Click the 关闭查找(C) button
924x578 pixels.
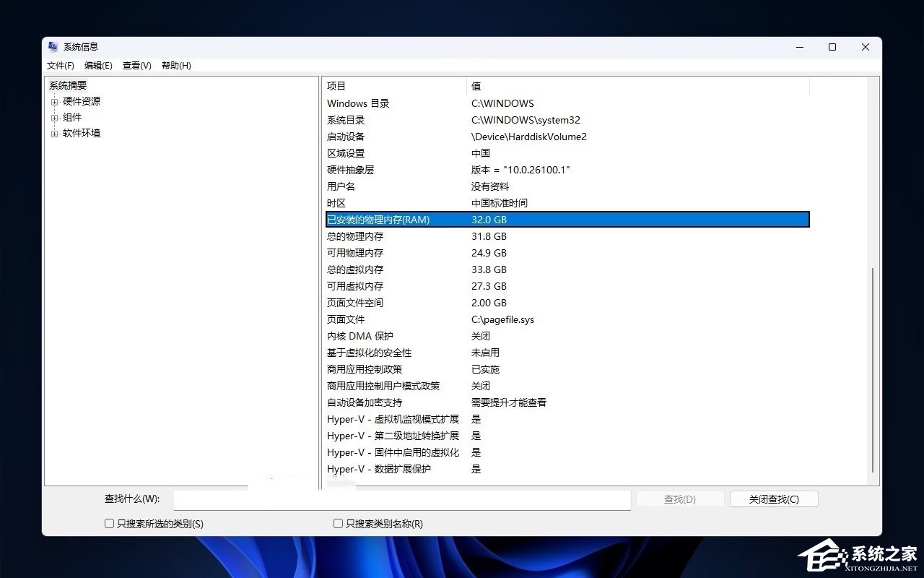click(x=774, y=499)
